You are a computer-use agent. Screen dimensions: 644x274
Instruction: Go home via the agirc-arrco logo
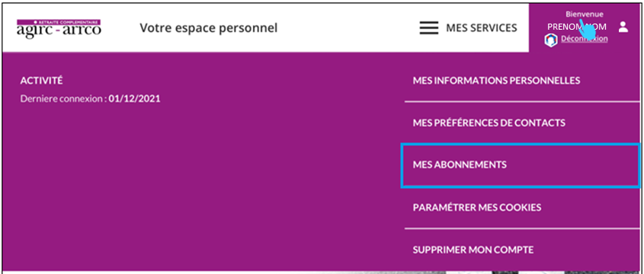(x=59, y=28)
